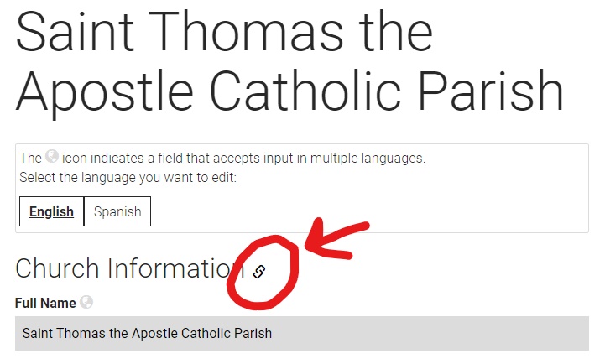
Task: Click "Select the language you want to edit" text
Action: 127,178
